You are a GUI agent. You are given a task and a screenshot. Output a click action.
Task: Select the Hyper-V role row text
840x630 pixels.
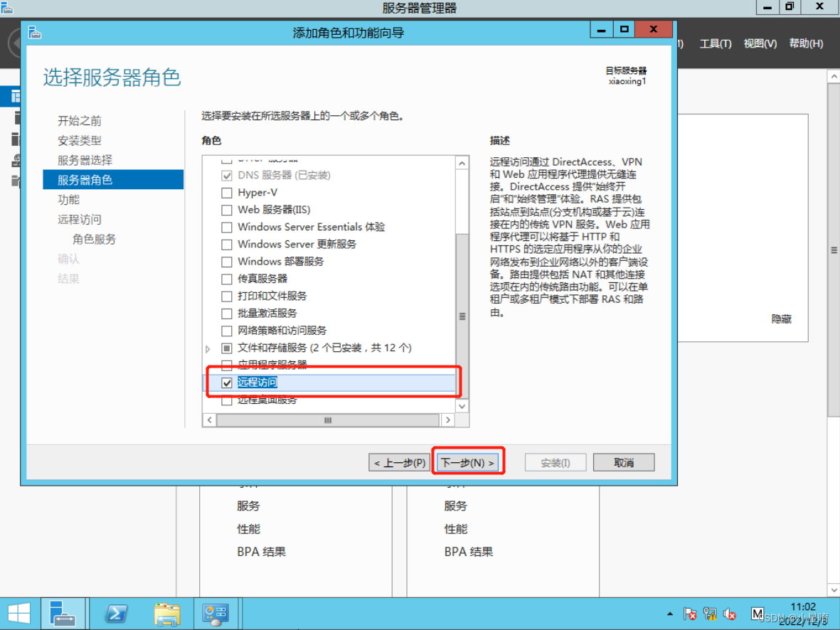tap(257, 193)
